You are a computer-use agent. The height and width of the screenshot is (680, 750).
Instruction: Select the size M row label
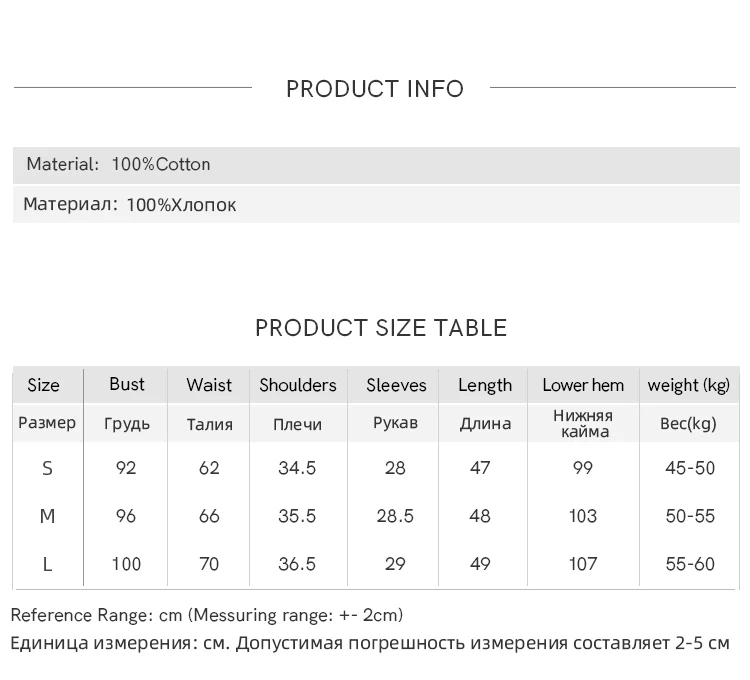point(47,516)
